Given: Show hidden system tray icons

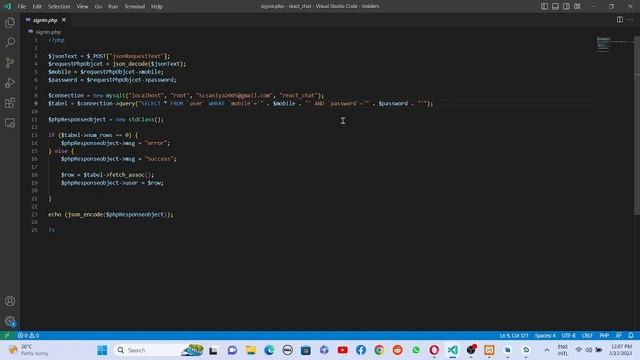Looking at the screenshot, I should [x=547, y=350].
